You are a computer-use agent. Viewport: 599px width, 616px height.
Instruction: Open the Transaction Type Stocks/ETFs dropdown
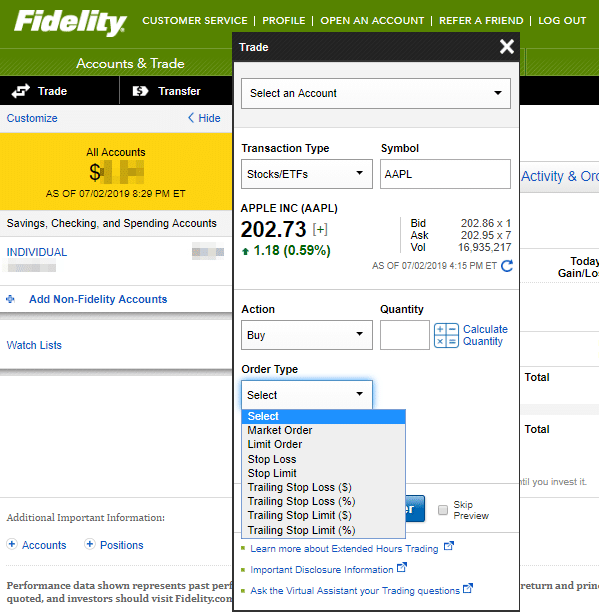click(307, 174)
